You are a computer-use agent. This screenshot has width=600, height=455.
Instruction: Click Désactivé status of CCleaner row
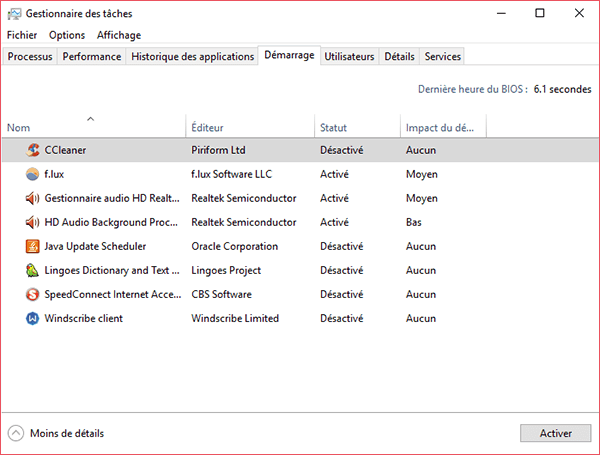click(342, 150)
